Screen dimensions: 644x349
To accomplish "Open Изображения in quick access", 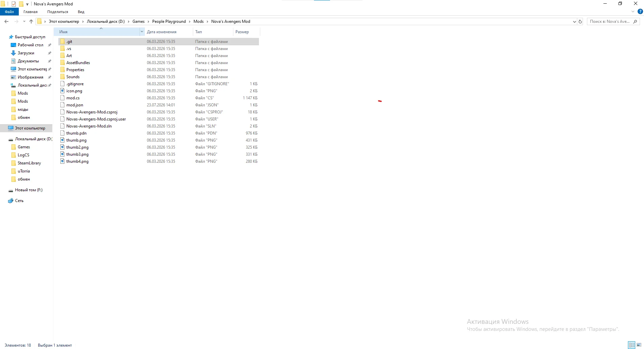I will (30, 77).
